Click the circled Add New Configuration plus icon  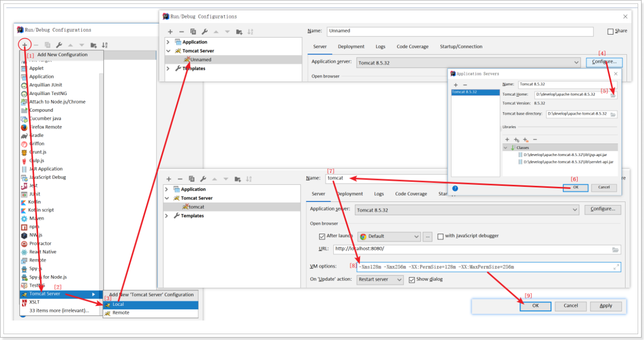click(24, 44)
